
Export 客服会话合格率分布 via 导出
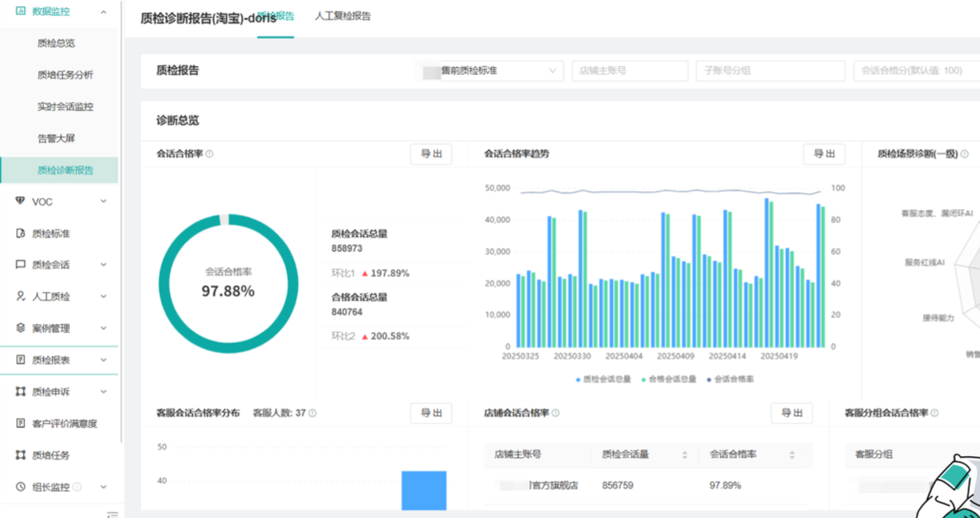431,413
